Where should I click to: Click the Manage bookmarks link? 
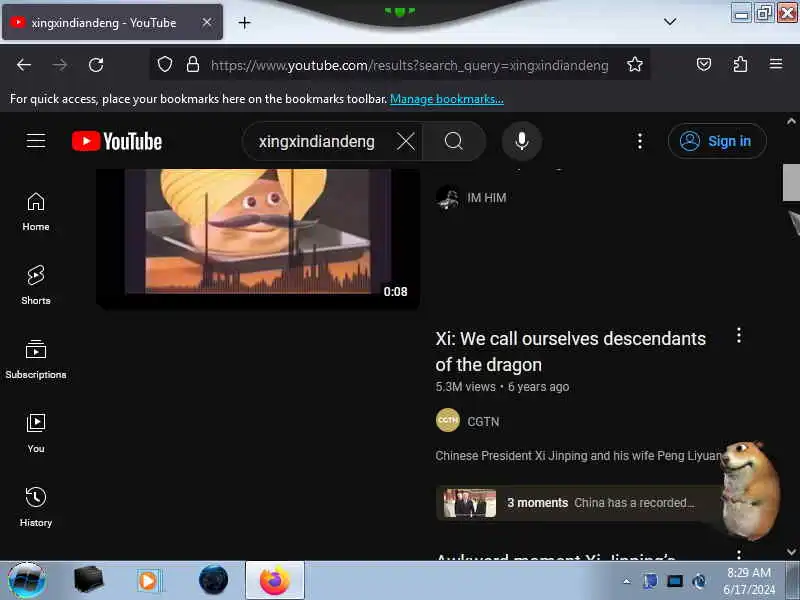pyautogui.click(x=446, y=99)
